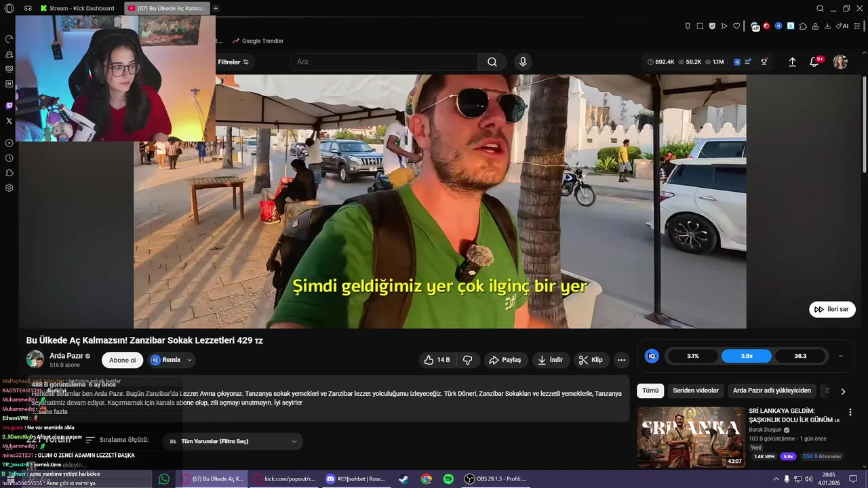This screenshot has width=868, height=488.
Task: Select the 36.3 stat pill
Action: pyautogui.click(x=800, y=356)
